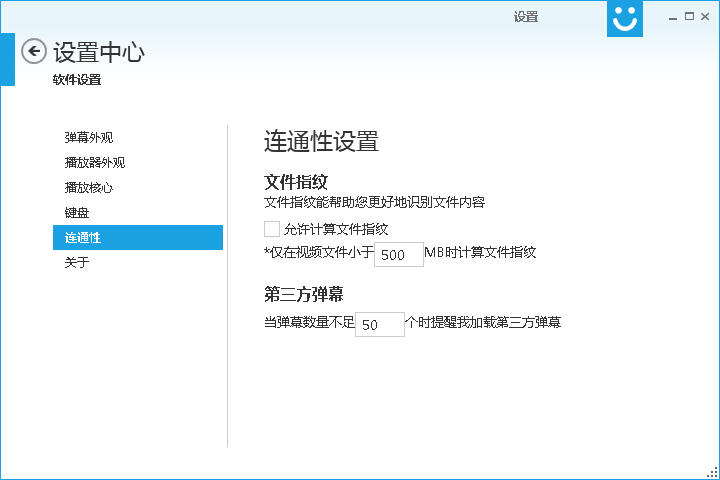Screen dimensions: 720x480
Task: Focus the danmaku count field showing 50
Action: [379, 325]
